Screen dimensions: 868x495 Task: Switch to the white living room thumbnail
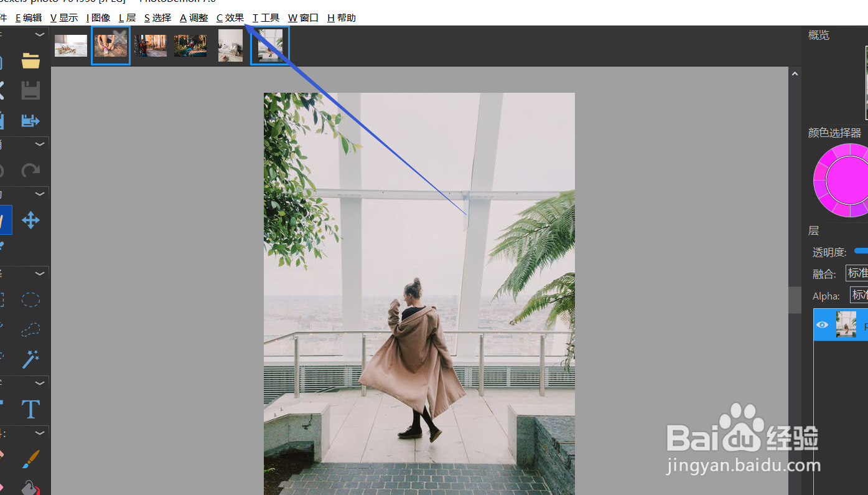(x=230, y=45)
